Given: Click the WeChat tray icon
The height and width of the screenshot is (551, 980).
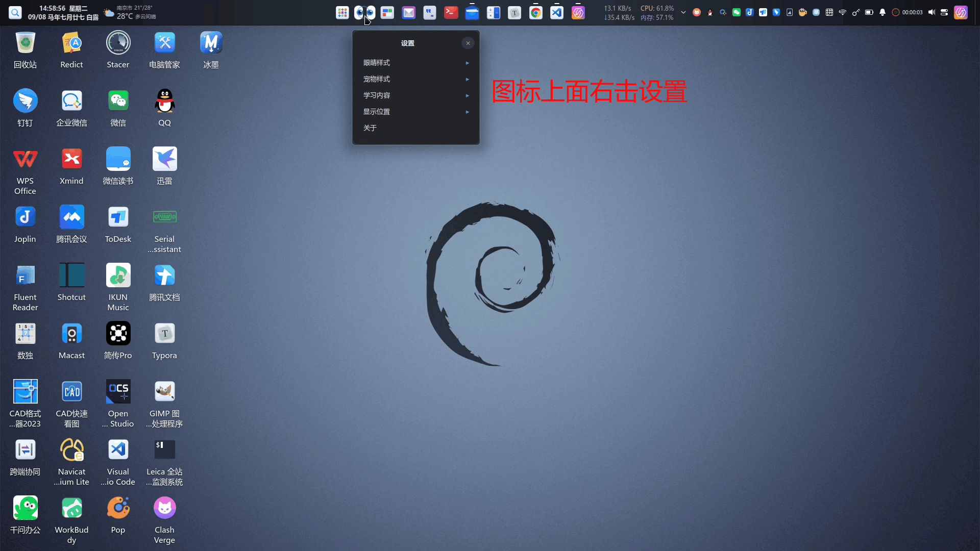Looking at the screenshot, I should pos(737,13).
